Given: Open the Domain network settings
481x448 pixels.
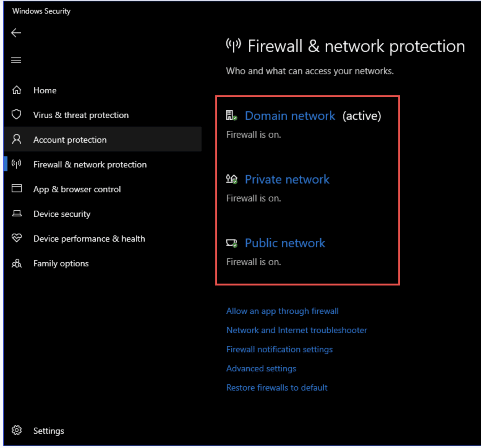Looking at the screenshot, I should tap(290, 116).
